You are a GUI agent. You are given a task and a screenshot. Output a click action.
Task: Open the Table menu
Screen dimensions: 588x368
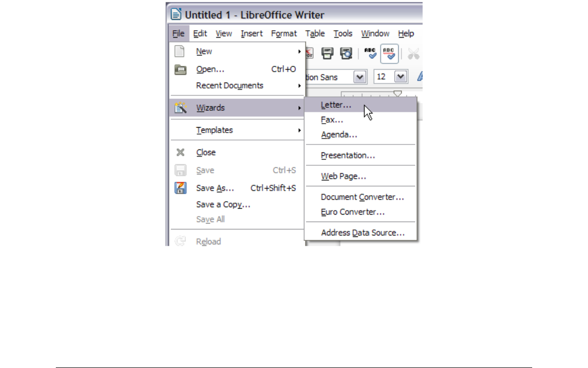click(315, 34)
